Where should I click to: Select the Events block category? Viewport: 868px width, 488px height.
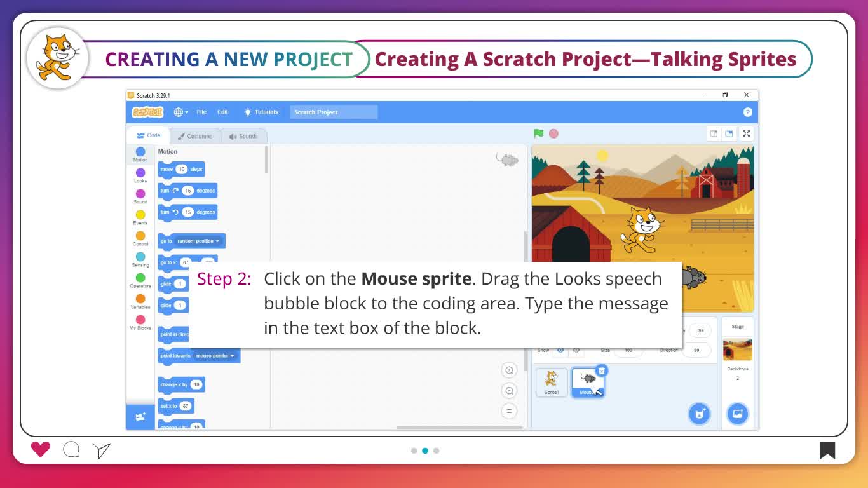click(140, 217)
